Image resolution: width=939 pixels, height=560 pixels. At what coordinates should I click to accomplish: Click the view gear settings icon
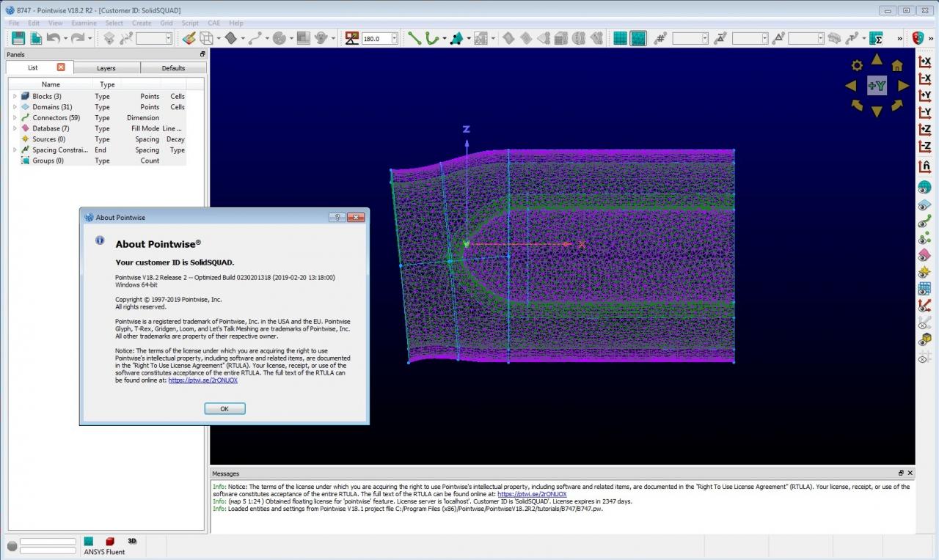click(x=857, y=65)
